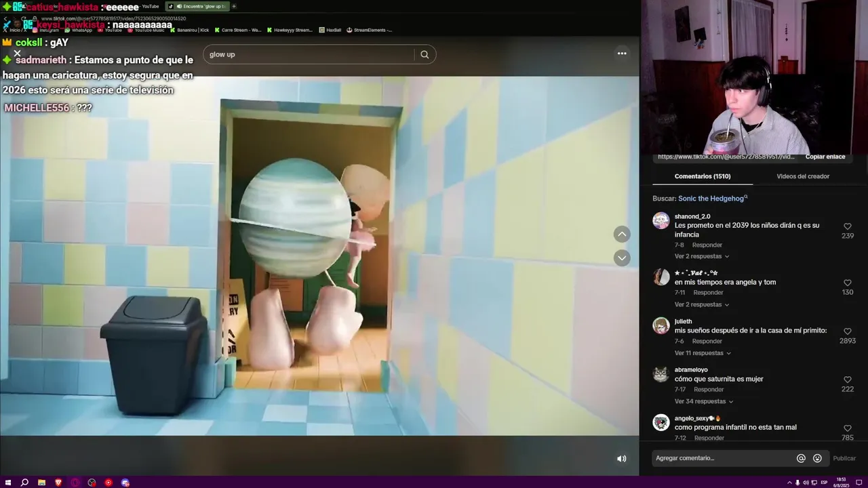Open the Windows Start button

click(8, 483)
